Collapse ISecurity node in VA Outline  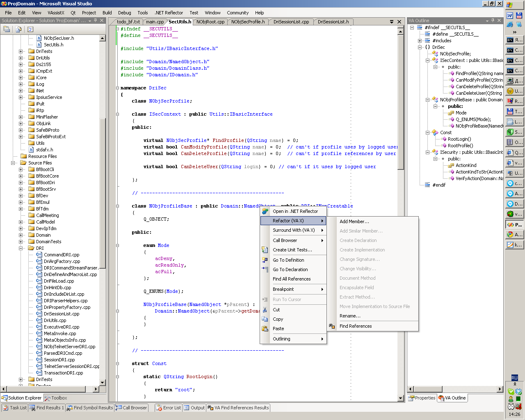[x=428, y=152]
